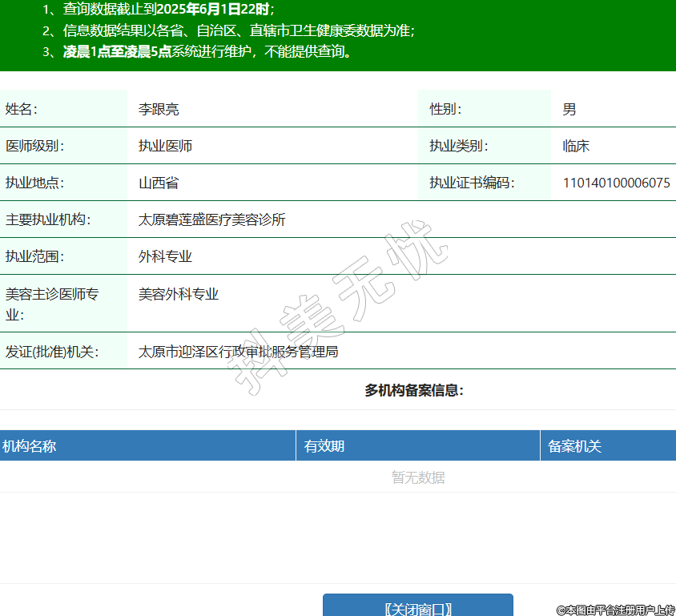Click the 执业证书编码 field label

click(x=471, y=183)
